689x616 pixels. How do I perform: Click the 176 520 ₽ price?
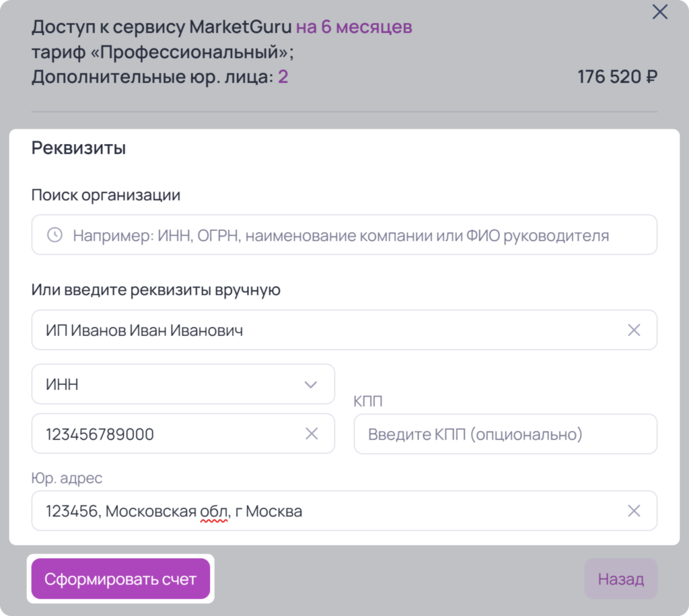pyautogui.click(x=618, y=77)
